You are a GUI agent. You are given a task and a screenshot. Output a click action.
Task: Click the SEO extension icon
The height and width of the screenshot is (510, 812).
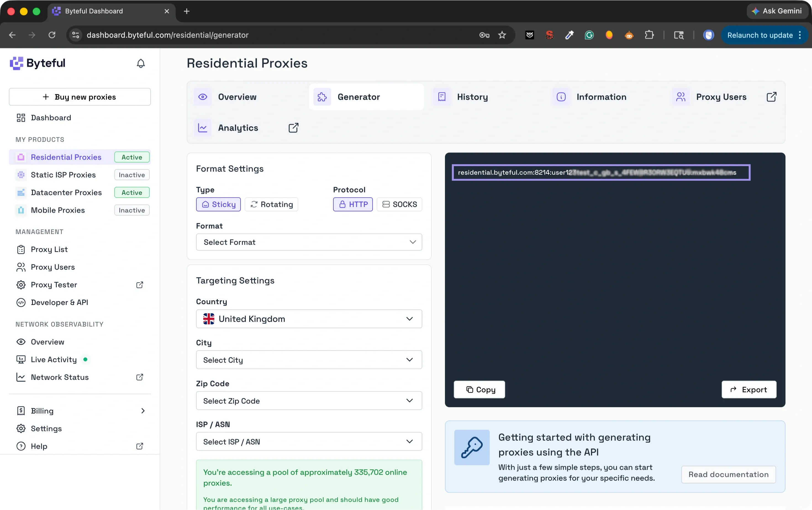coord(549,35)
